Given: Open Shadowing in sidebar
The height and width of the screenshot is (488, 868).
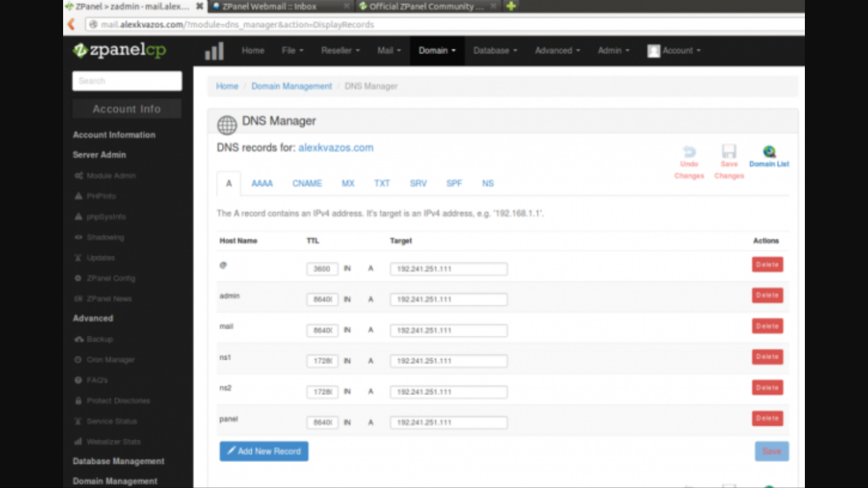Looking at the screenshot, I should pos(99,237).
